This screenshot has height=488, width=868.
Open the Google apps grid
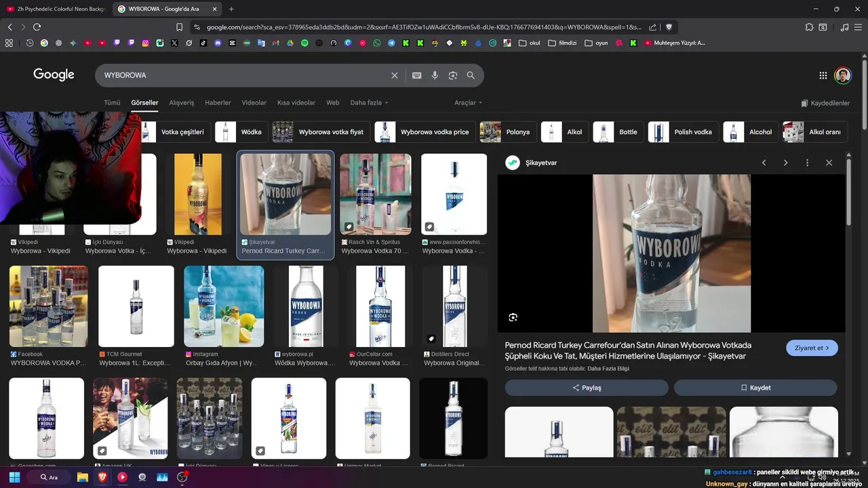(823, 75)
